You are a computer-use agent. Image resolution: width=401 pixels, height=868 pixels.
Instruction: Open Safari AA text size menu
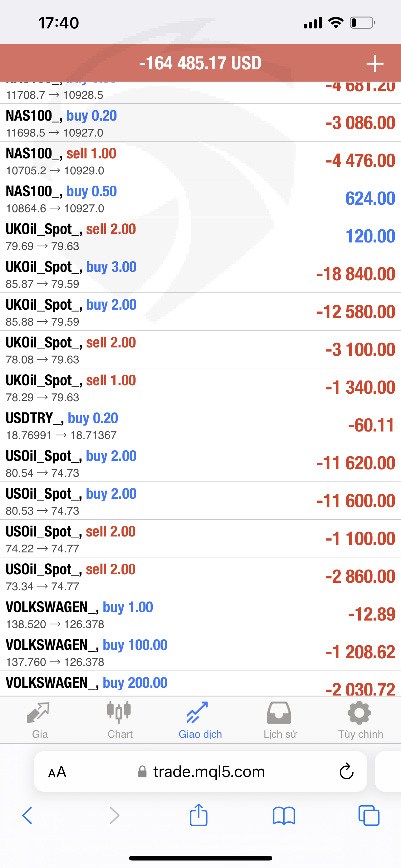pos(57,772)
